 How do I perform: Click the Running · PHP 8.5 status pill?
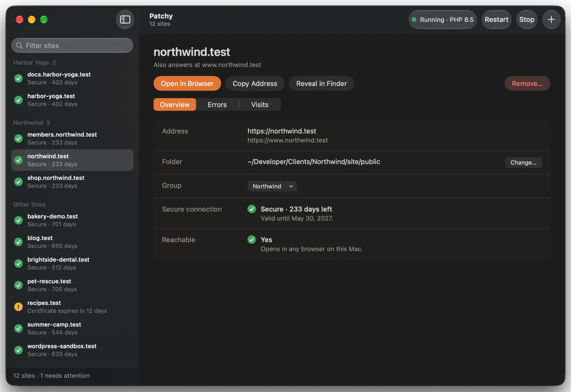[x=443, y=20]
